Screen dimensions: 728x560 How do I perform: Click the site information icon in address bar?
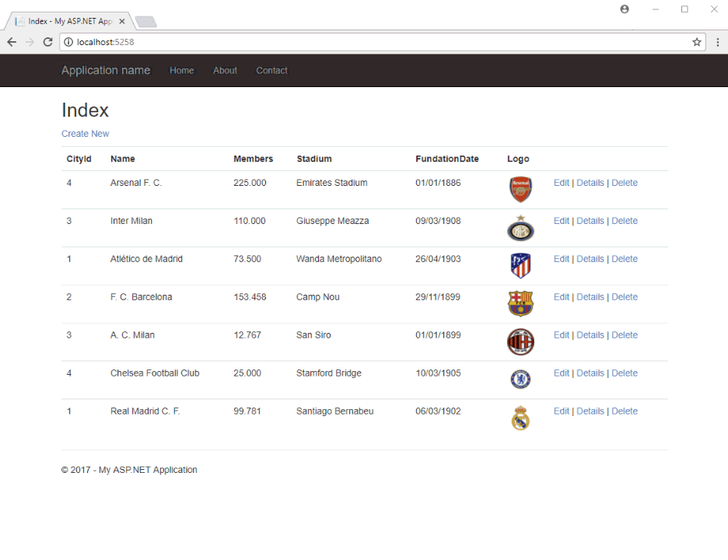point(68,42)
